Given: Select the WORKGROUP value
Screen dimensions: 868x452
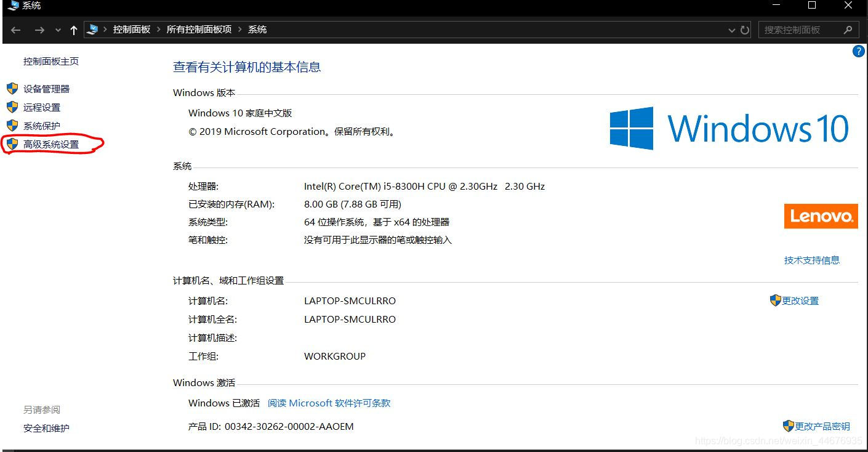Looking at the screenshot, I should coord(335,356).
